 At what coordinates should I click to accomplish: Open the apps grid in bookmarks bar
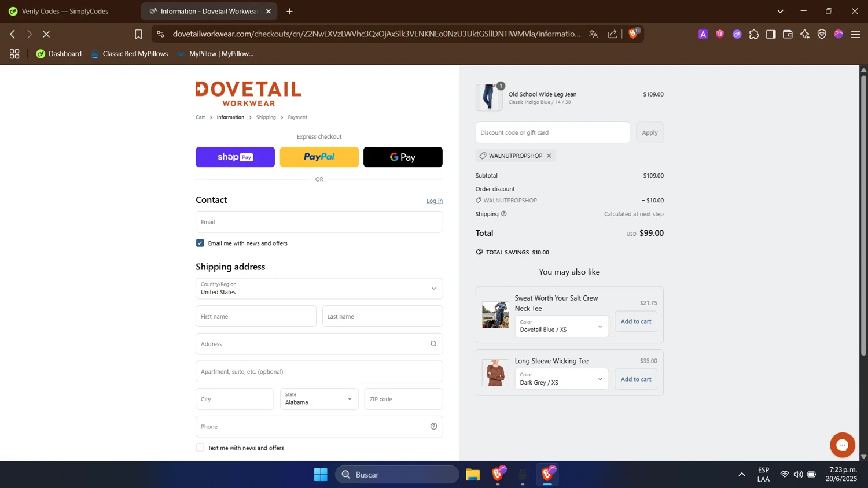point(14,54)
